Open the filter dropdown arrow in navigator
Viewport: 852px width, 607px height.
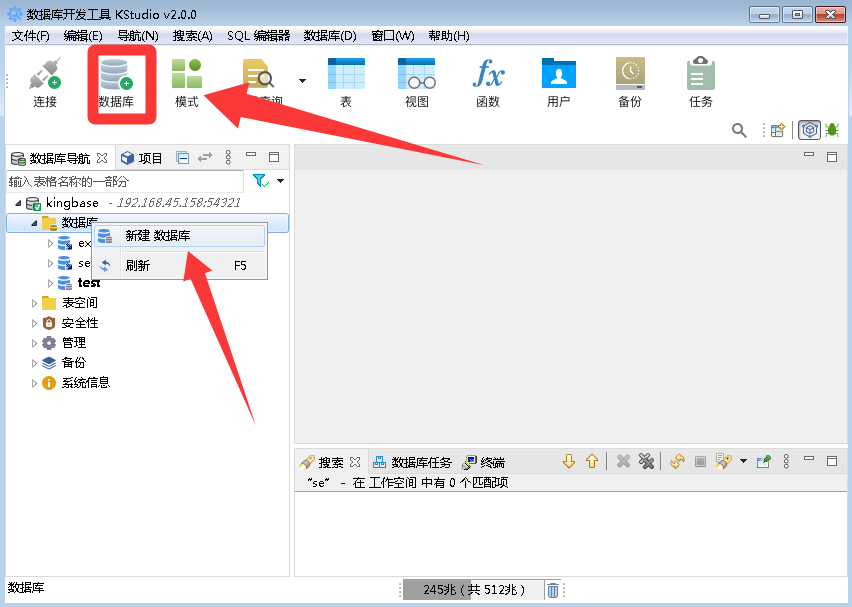280,181
